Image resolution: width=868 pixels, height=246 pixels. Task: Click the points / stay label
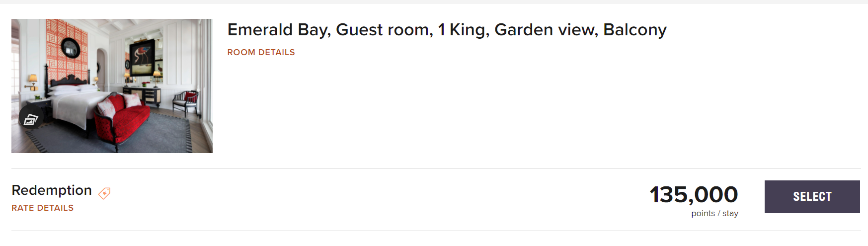[x=714, y=214]
